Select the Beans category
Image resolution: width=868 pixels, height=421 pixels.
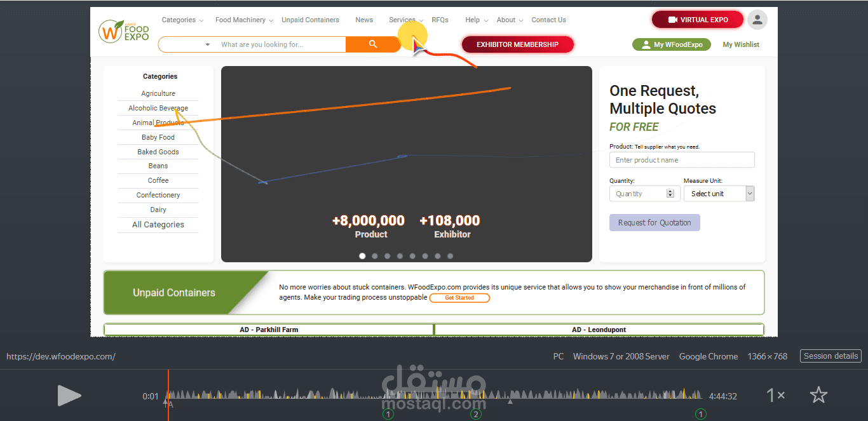pos(158,166)
